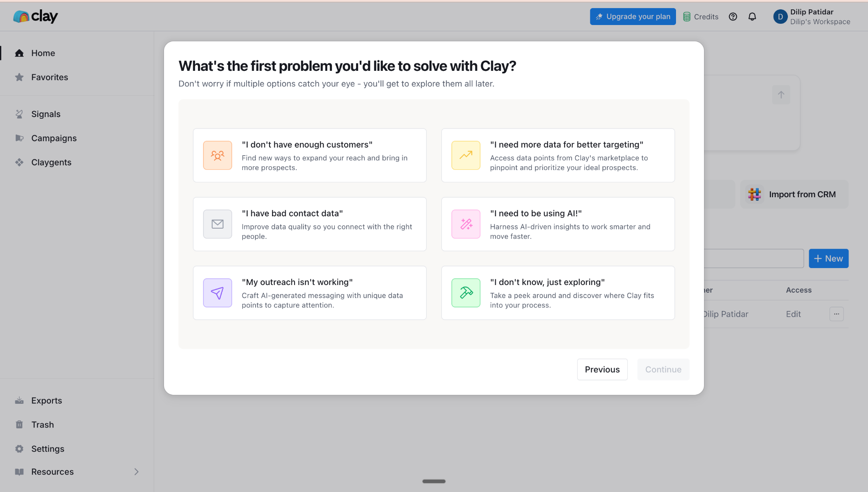This screenshot has width=868, height=492.
Task: Click the Claygents sidebar icon
Action: pos(19,162)
